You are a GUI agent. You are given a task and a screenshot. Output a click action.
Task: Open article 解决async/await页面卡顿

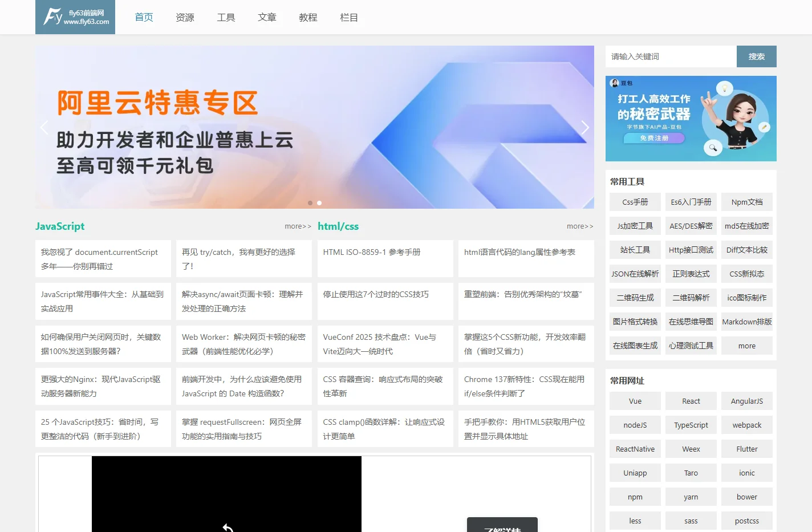coord(244,301)
